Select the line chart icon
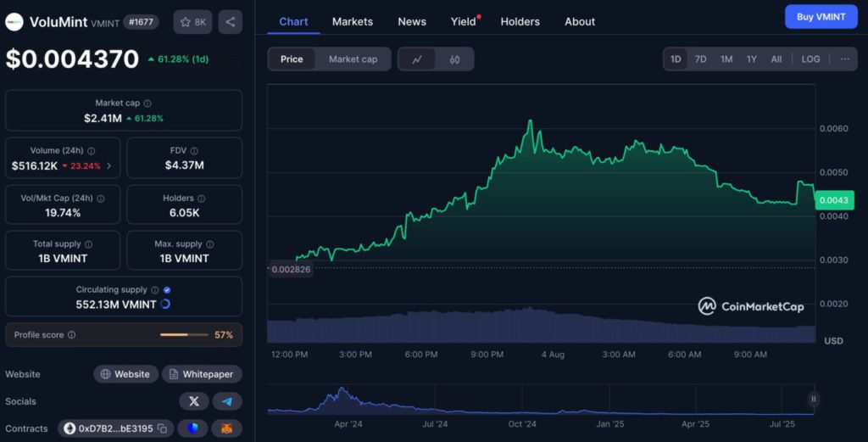 click(x=417, y=59)
